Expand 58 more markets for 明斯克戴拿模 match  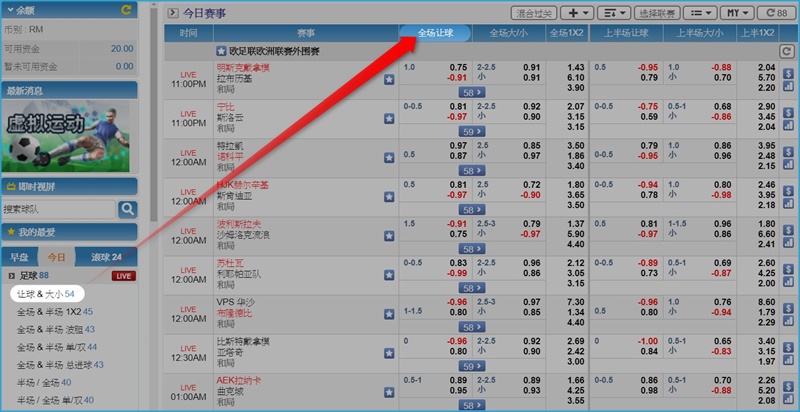tap(472, 92)
